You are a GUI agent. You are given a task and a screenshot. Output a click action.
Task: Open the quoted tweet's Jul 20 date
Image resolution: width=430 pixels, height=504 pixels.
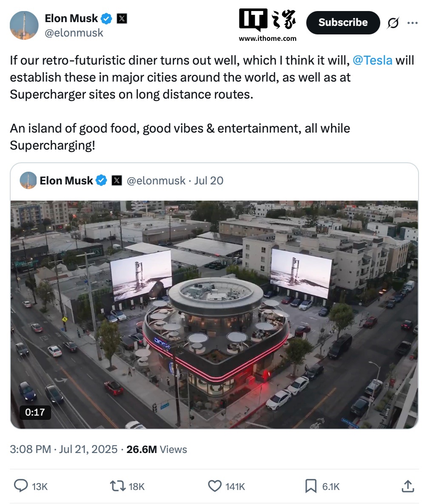pyautogui.click(x=208, y=181)
